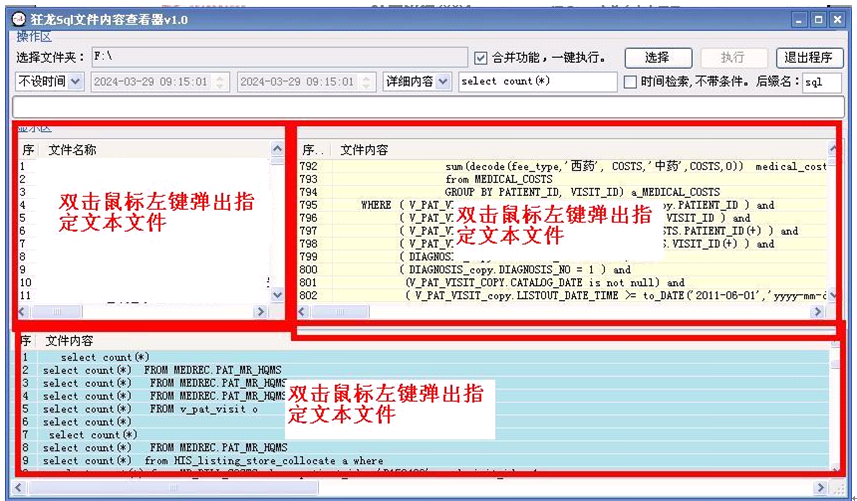Click file list scroll-up arrow

click(278, 149)
